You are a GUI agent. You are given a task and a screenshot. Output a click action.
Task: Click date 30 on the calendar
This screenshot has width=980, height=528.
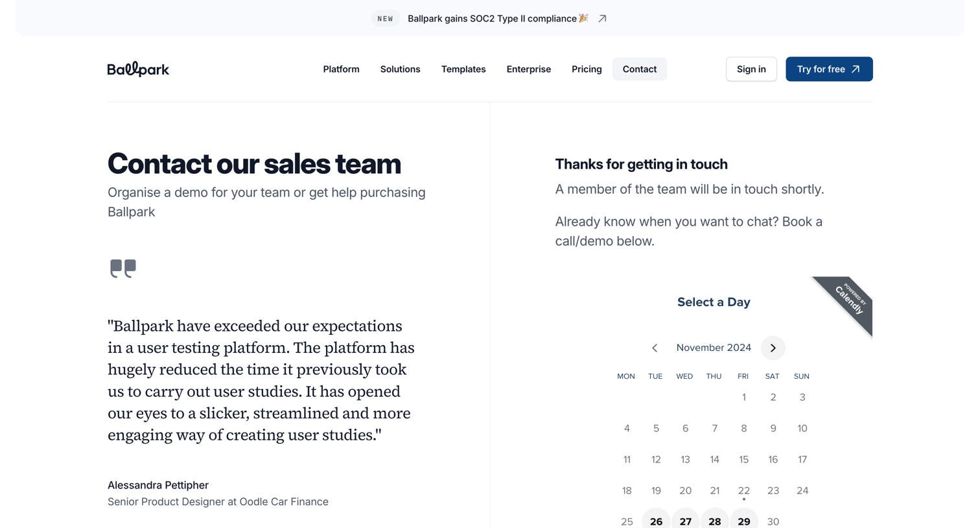(773, 521)
